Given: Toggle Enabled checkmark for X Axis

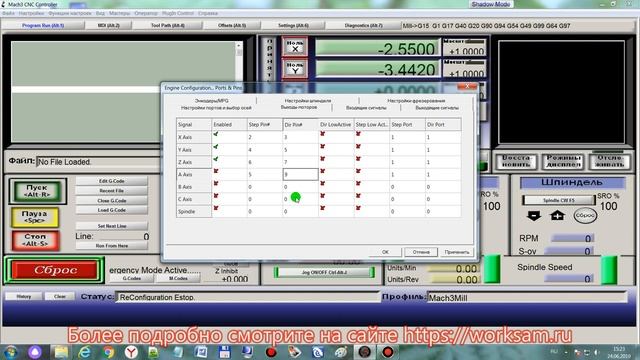Looking at the screenshot, I should pyautogui.click(x=216, y=134).
